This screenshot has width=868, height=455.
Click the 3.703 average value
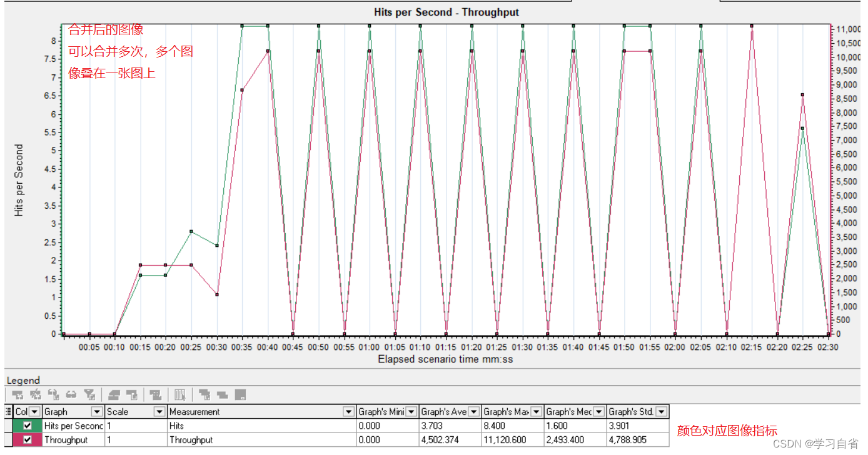pyautogui.click(x=432, y=426)
